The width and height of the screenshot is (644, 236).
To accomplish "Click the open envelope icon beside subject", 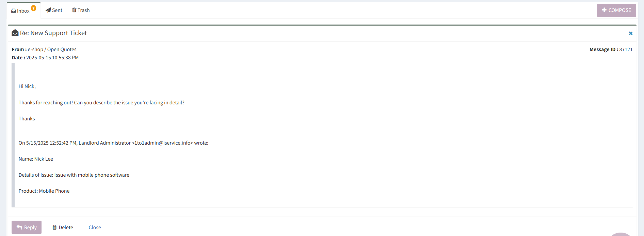I will coord(15,33).
